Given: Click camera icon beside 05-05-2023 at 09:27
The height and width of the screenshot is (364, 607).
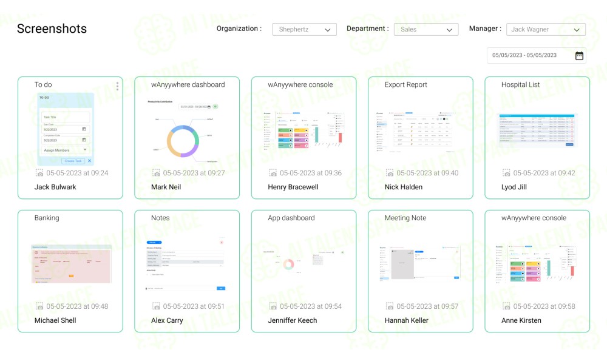Looking at the screenshot, I should [x=156, y=173].
